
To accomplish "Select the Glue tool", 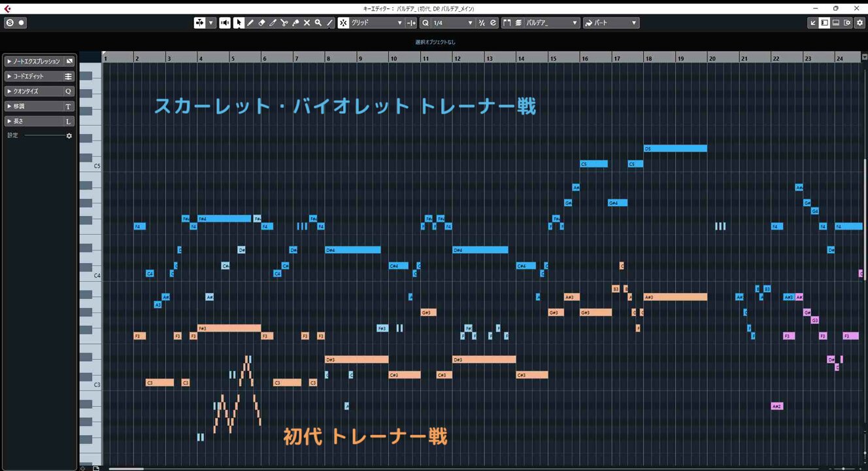I will click(x=295, y=23).
